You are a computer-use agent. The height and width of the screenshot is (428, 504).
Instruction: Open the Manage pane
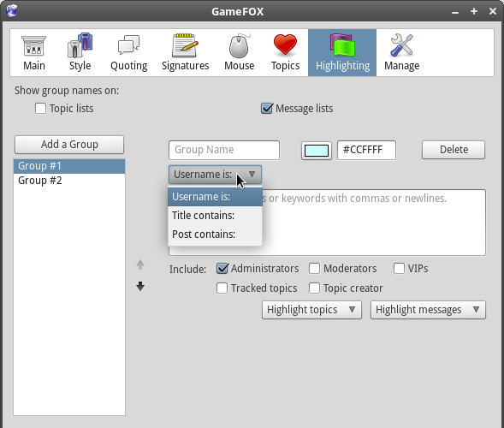tap(402, 53)
